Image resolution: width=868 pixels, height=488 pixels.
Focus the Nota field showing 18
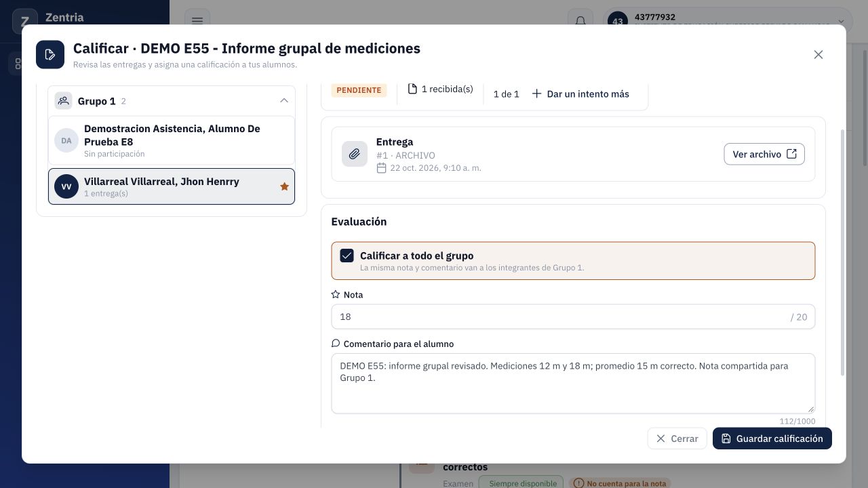click(573, 317)
